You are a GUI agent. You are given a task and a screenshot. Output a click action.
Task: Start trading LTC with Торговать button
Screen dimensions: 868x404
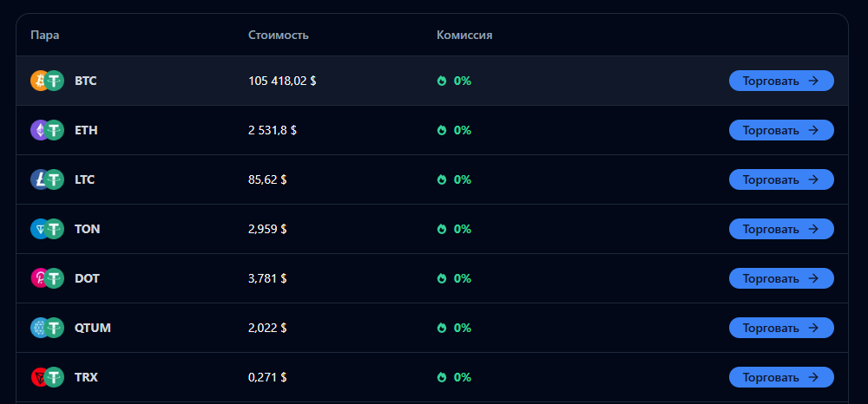[781, 179]
